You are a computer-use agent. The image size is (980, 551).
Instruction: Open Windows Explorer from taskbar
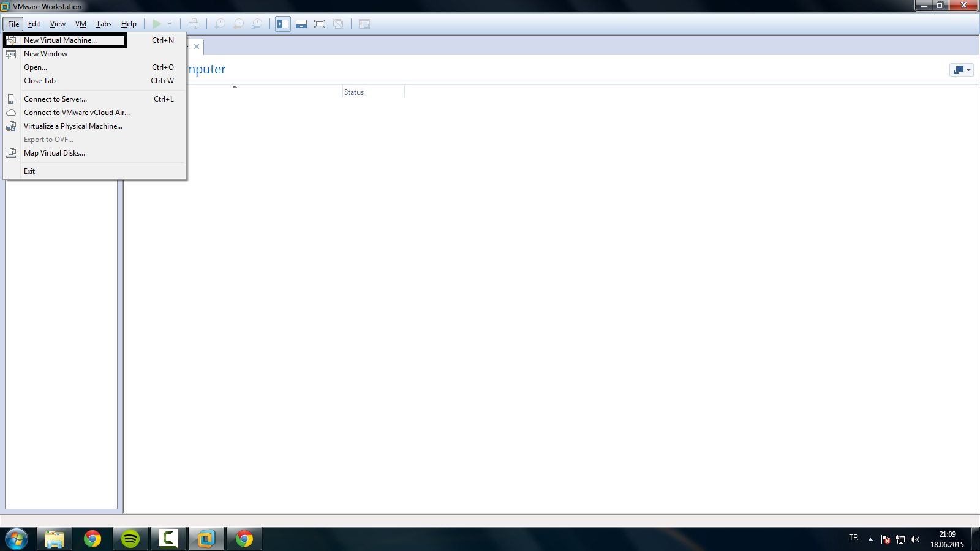(55, 539)
